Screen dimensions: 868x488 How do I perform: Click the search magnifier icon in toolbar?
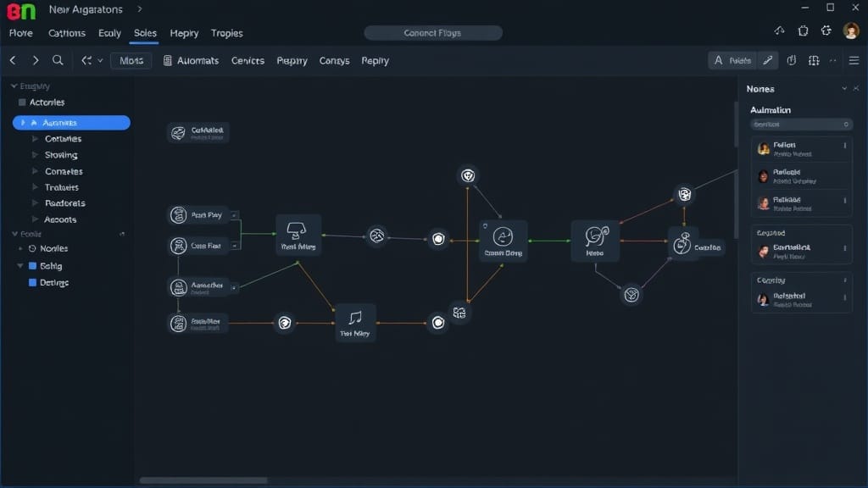(58, 61)
